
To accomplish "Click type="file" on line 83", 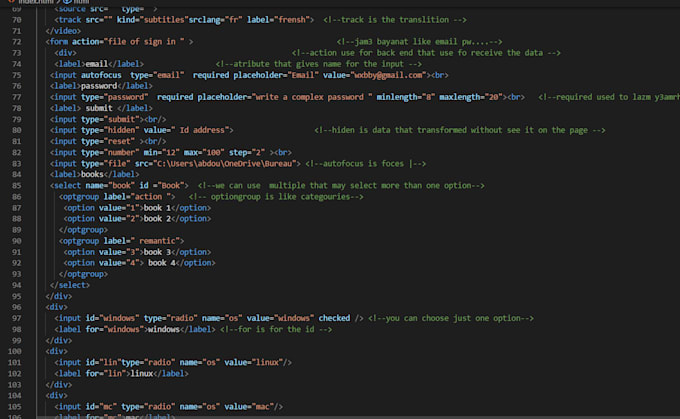I will pos(106,164).
